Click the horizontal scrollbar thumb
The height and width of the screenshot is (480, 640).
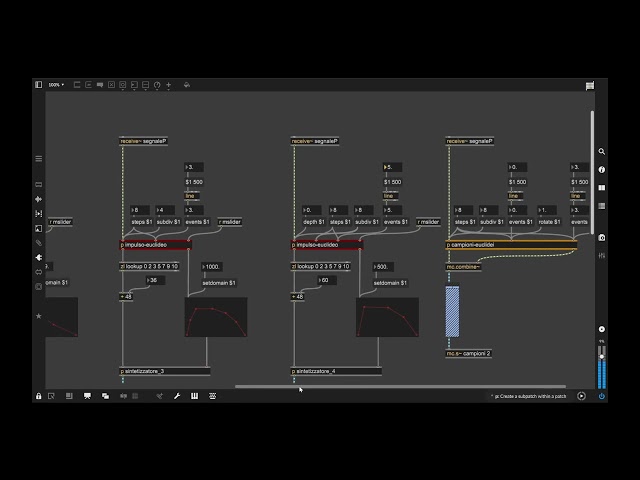click(x=400, y=386)
